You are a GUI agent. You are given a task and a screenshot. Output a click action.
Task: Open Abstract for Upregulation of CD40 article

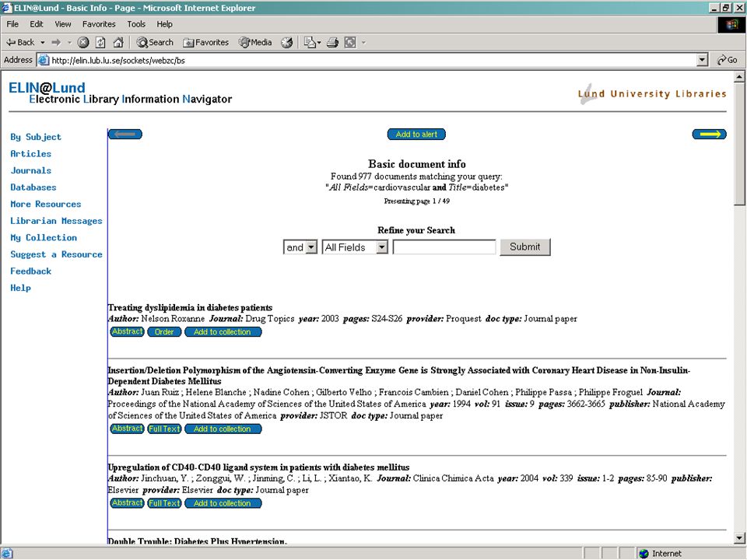pyautogui.click(x=127, y=503)
